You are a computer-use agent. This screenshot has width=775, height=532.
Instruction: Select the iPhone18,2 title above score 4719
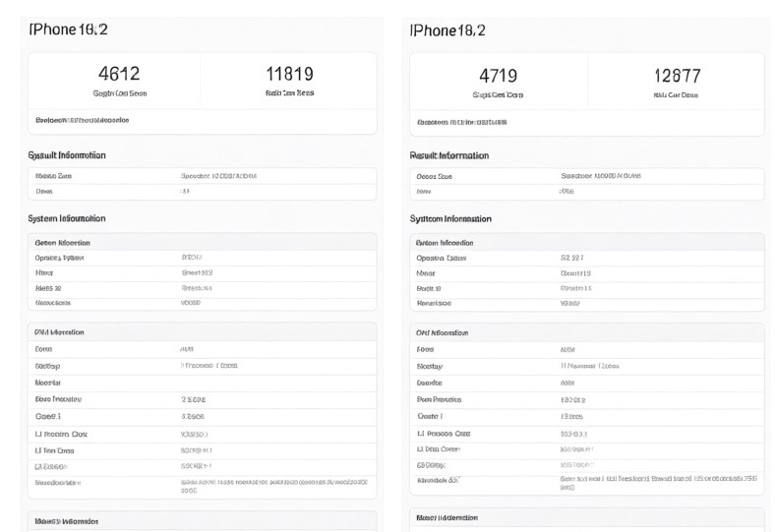point(447,30)
